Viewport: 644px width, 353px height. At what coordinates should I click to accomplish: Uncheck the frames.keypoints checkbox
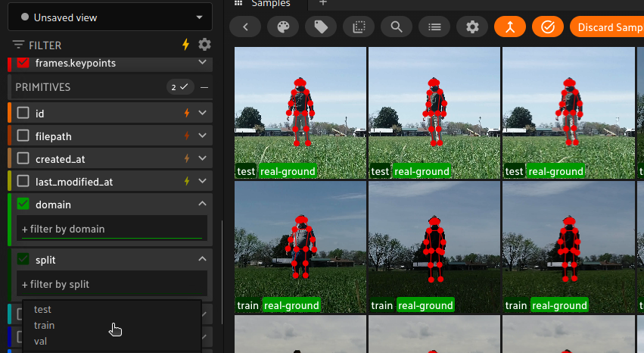pos(23,62)
